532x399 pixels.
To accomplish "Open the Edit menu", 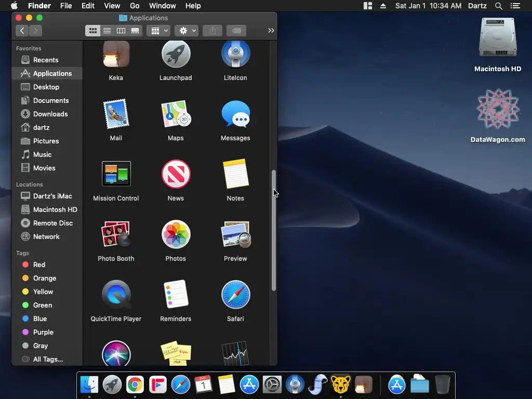I will [88, 6].
